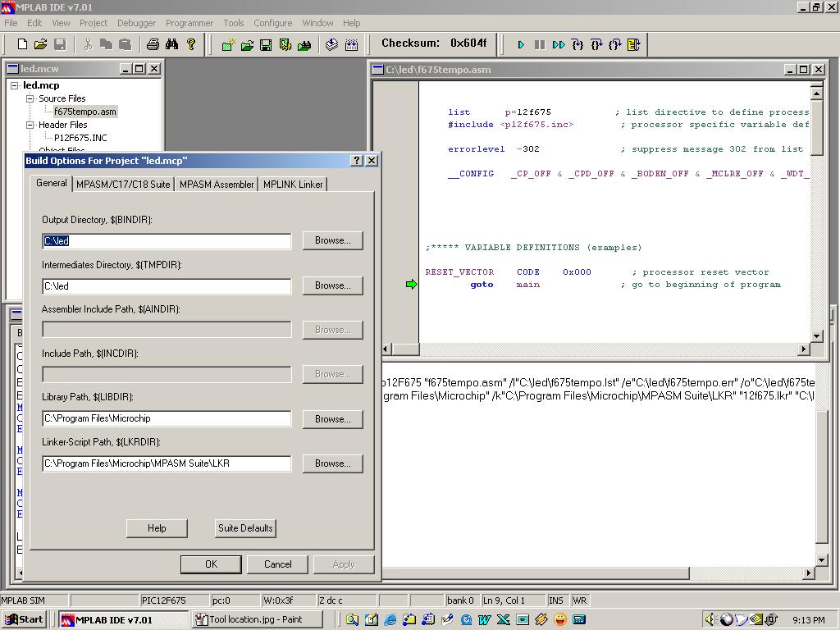Click the debugger Animate double-arrow icon
This screenshot has height=630, width=840.
[559, 44]
